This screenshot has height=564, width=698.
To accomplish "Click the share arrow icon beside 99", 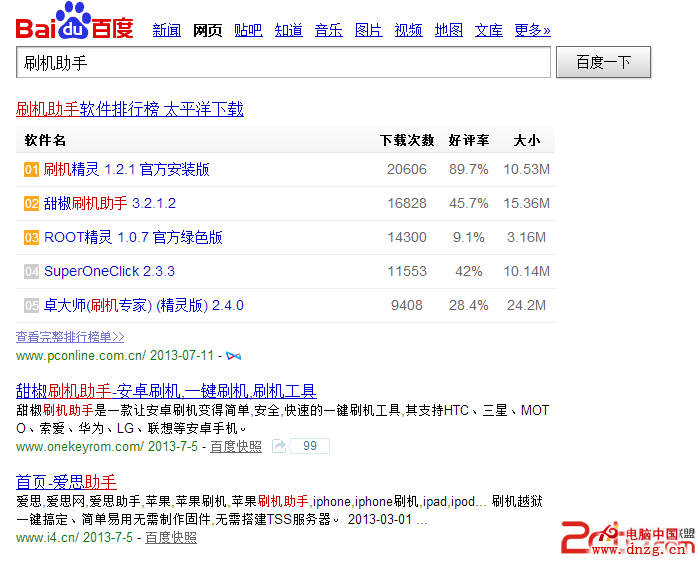I will [279, 446].
